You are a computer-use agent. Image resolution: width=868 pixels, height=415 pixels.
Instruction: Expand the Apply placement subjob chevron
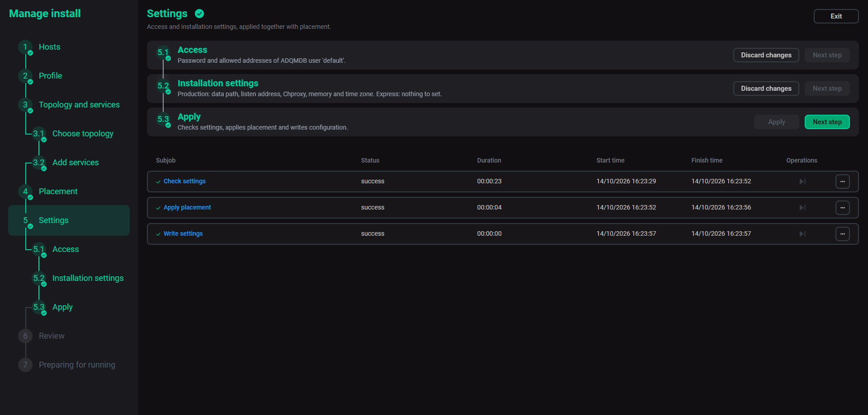(x=158, y=208)
